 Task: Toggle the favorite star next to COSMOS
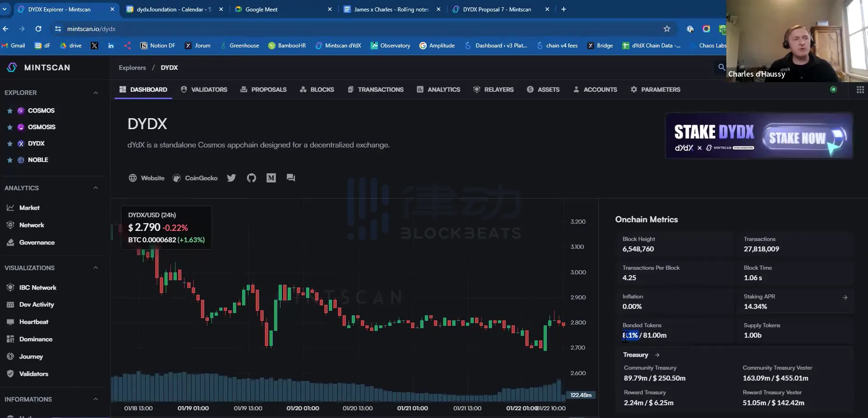tap(10, 111)
